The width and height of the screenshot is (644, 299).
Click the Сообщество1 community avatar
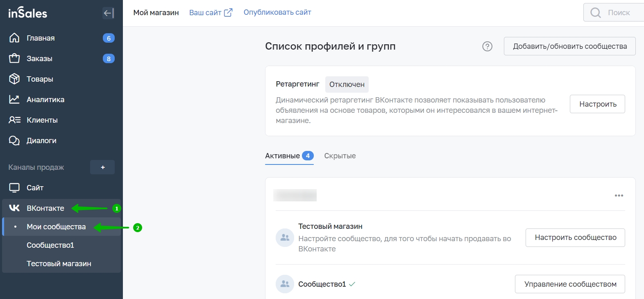[x=285, y=284]
